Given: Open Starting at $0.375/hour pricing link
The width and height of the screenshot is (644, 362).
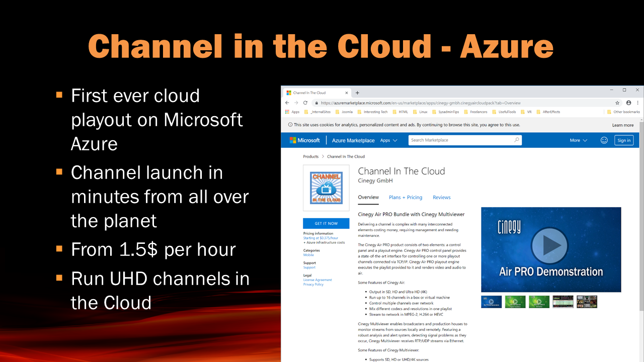Looking at the screenshot, I should coord(320,238).
